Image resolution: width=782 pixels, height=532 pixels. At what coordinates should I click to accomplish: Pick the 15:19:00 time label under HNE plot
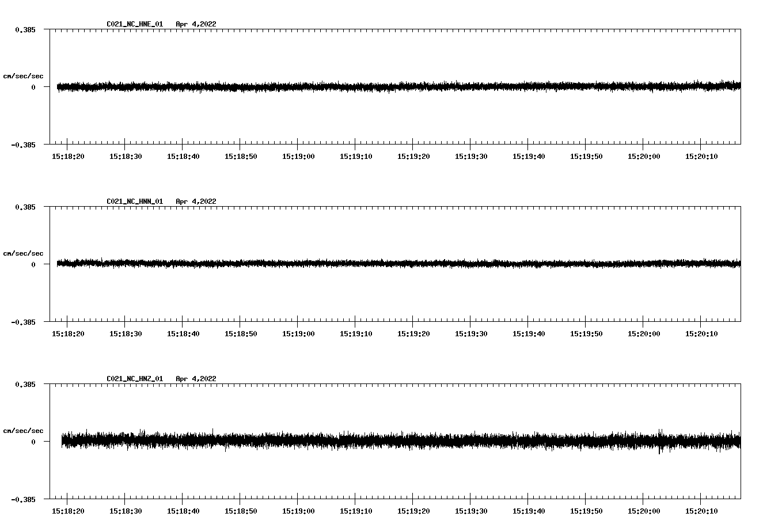click(298, 157)
